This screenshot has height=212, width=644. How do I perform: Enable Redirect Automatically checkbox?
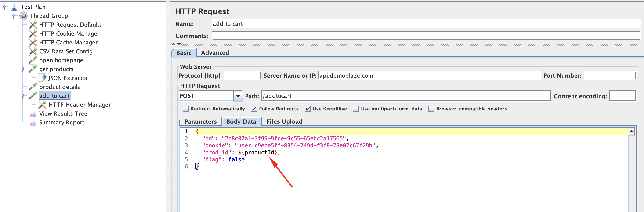(x=185, y=109)
